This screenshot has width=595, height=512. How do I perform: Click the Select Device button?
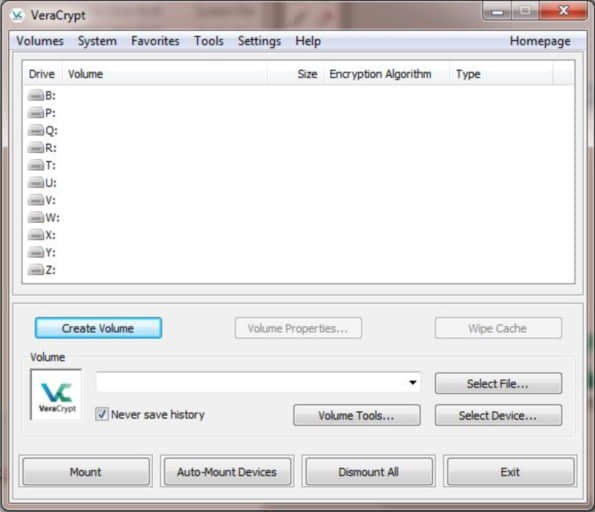pos(498,415)
